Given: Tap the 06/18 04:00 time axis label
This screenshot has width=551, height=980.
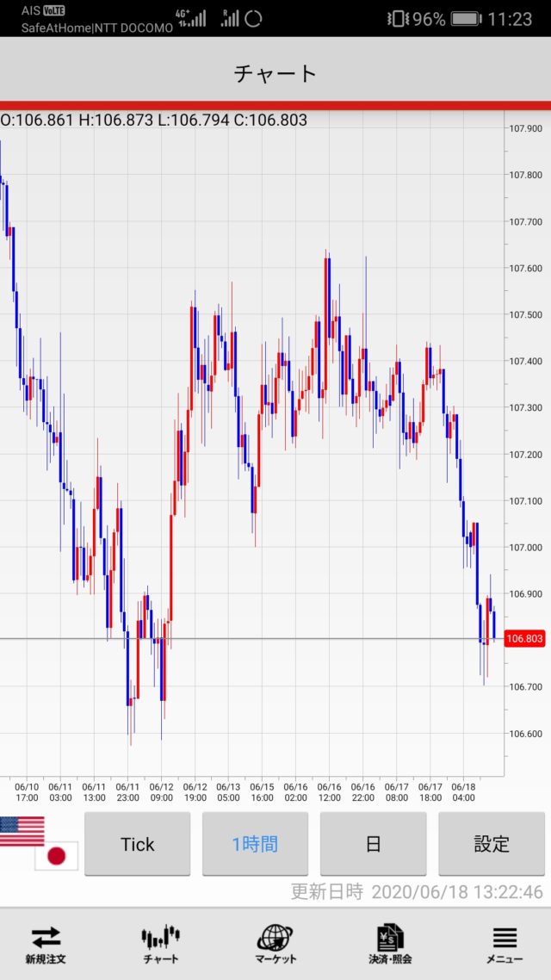Looking at the screenshot, I should tap(463, 792).
